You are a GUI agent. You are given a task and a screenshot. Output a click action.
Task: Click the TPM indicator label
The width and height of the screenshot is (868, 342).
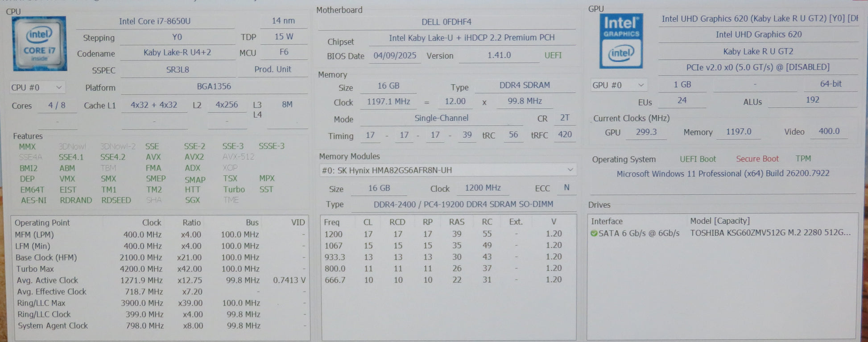(x=803, y=159)
